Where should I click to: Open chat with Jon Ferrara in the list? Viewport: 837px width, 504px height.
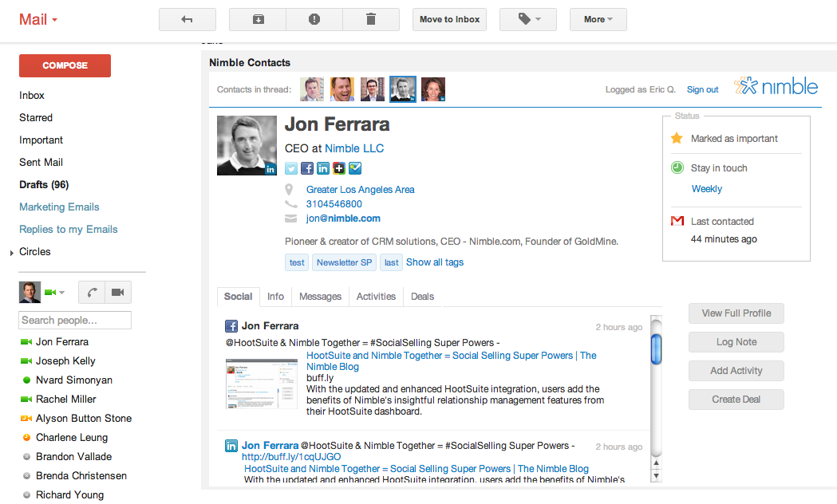62,342
